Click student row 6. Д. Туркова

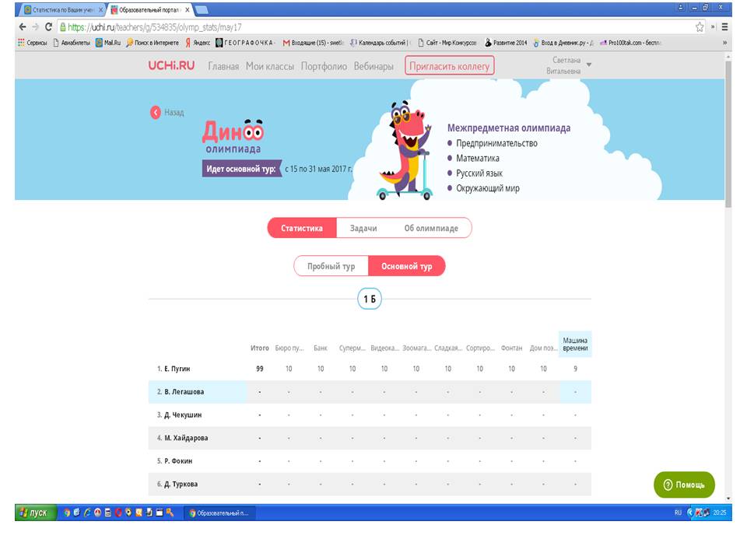coord(370,485)
